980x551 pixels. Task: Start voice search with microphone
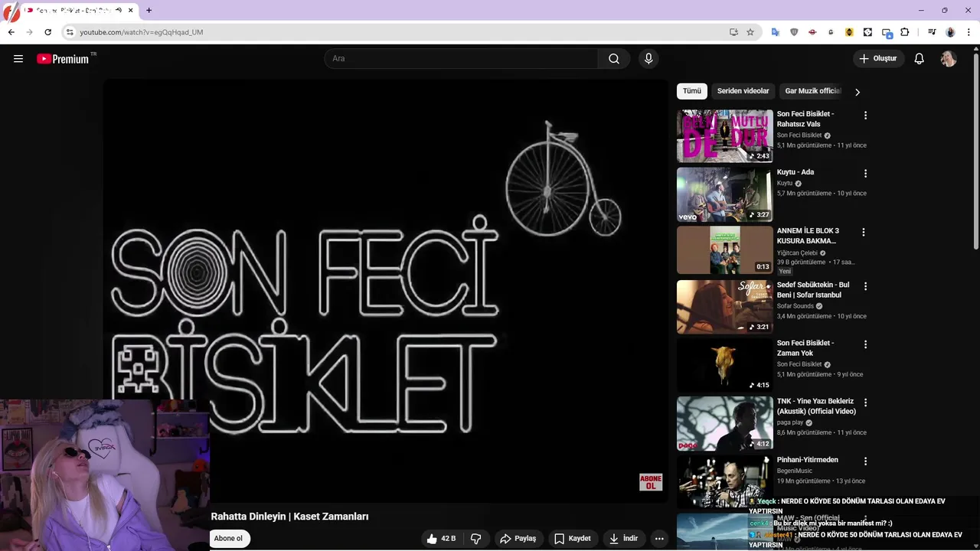(648, 59)
